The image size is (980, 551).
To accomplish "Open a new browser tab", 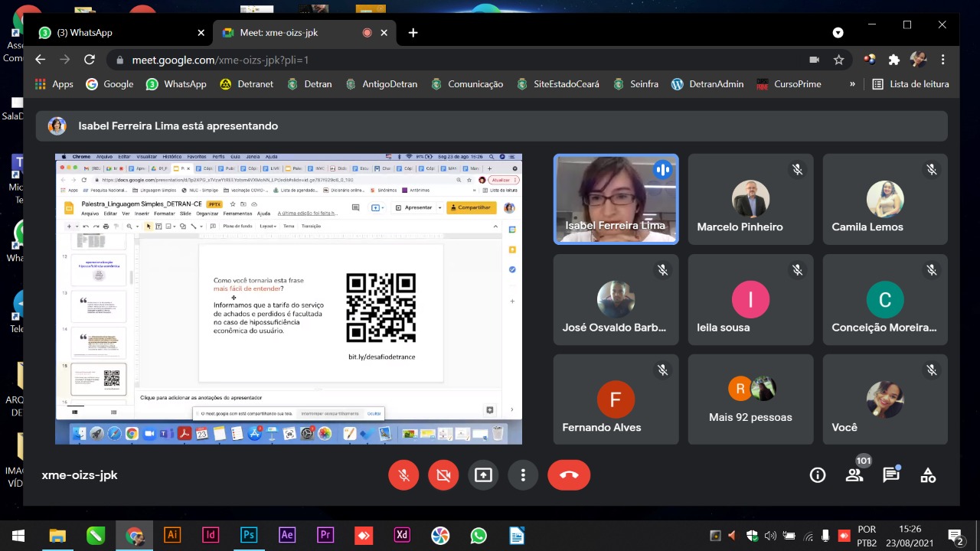I will 413,33.
